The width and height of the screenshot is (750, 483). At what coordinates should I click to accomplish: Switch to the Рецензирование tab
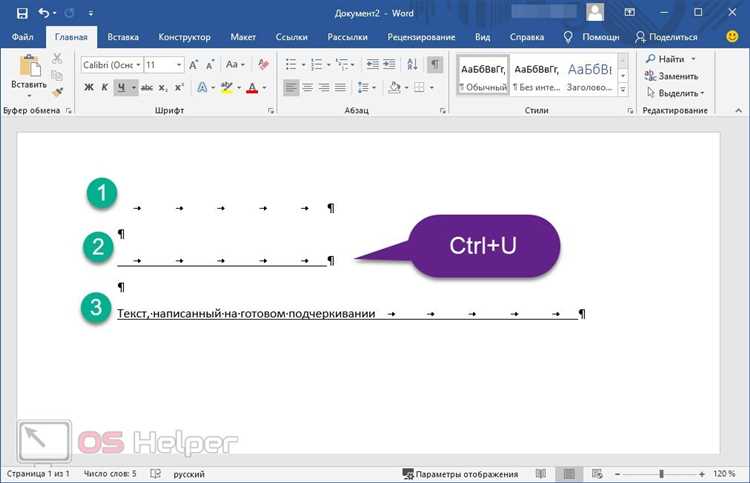[x=421, y=37]
